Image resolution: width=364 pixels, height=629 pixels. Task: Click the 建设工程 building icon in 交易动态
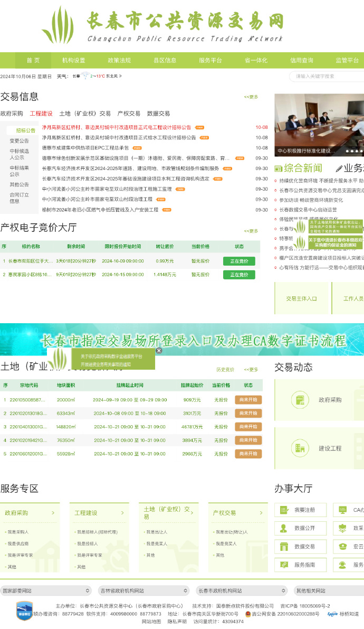point(300,448)
